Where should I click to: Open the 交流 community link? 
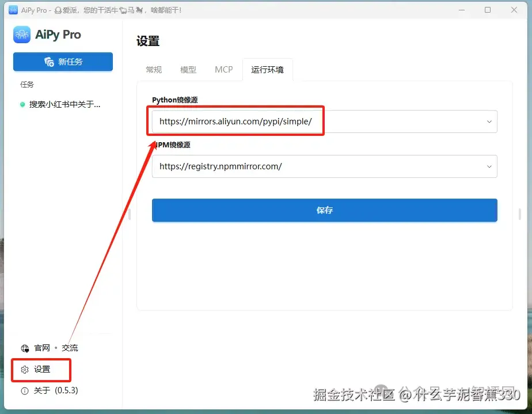(x=69, y=348)
